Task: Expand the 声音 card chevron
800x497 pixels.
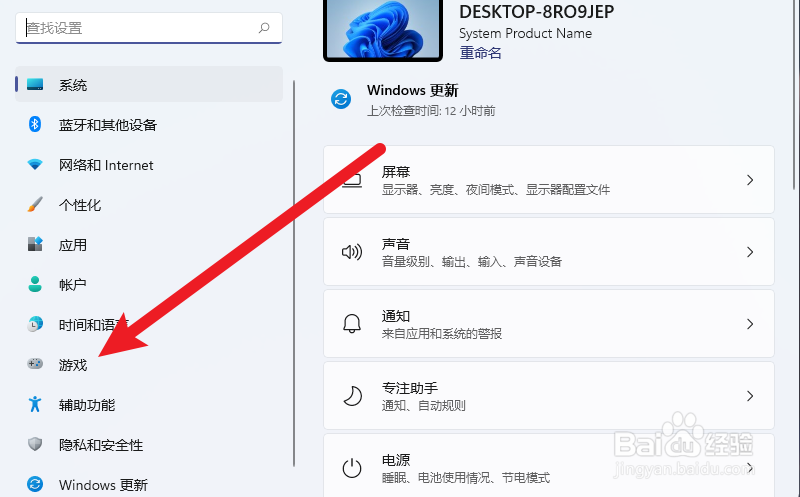Action: click(750, 252)
